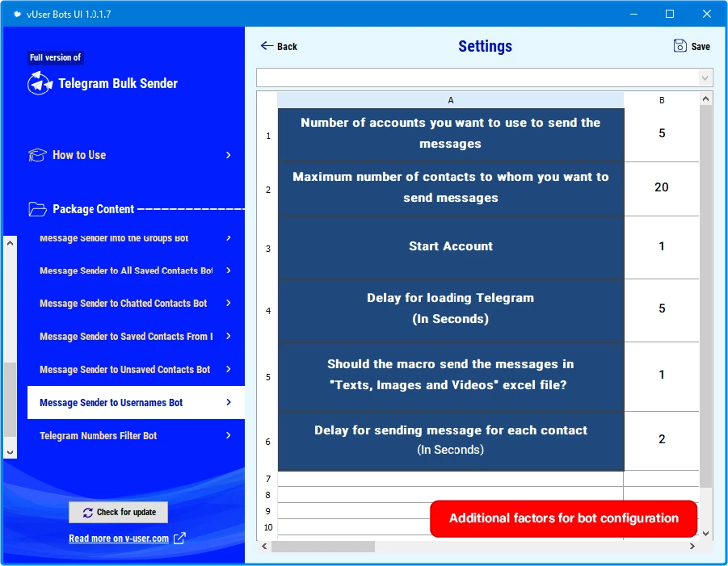Viewport: 728px width, 566px height.
Task: Select the Start Account value 1
Action: [x=662, y=247]
